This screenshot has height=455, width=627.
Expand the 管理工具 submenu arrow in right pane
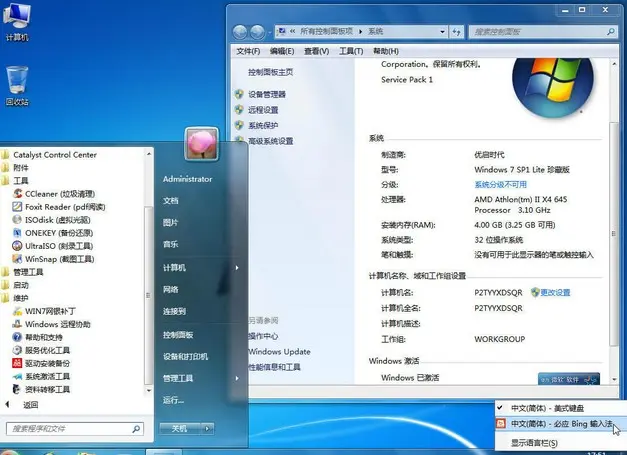237,378
